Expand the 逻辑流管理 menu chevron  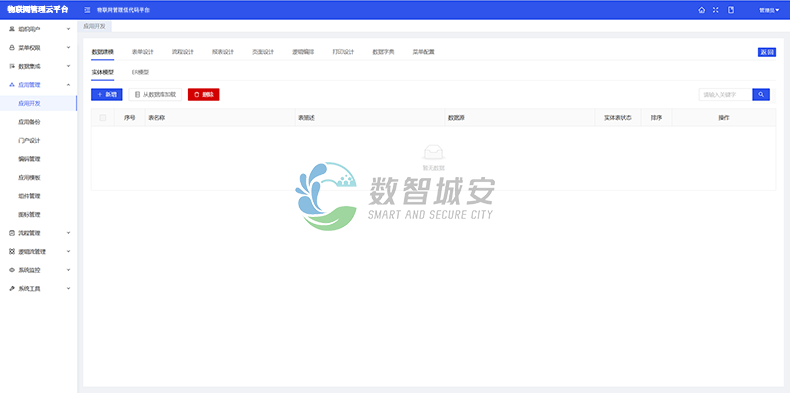point(69,251)
